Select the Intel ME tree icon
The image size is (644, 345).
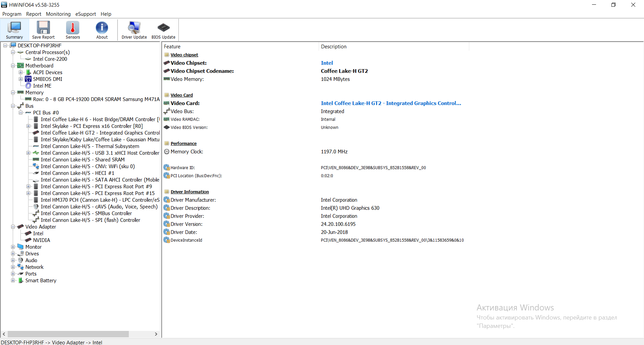point(28,86)
